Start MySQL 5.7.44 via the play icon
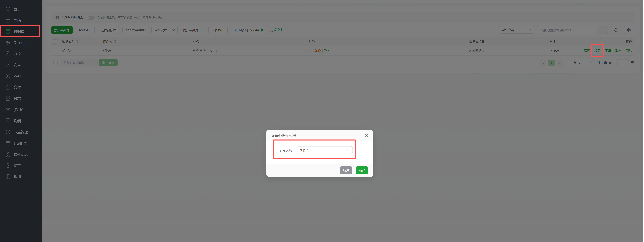 coord(262,30)
